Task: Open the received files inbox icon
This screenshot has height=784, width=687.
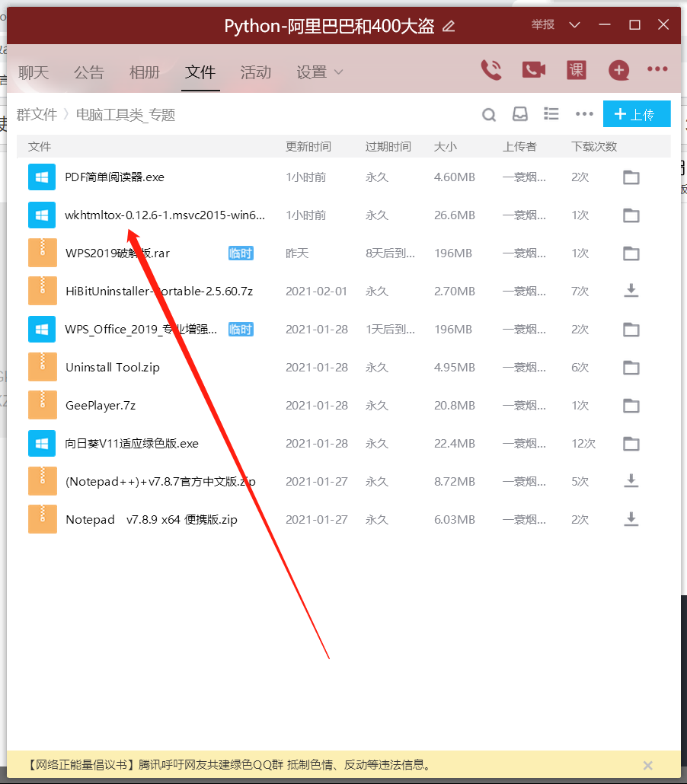Action: 519,114
